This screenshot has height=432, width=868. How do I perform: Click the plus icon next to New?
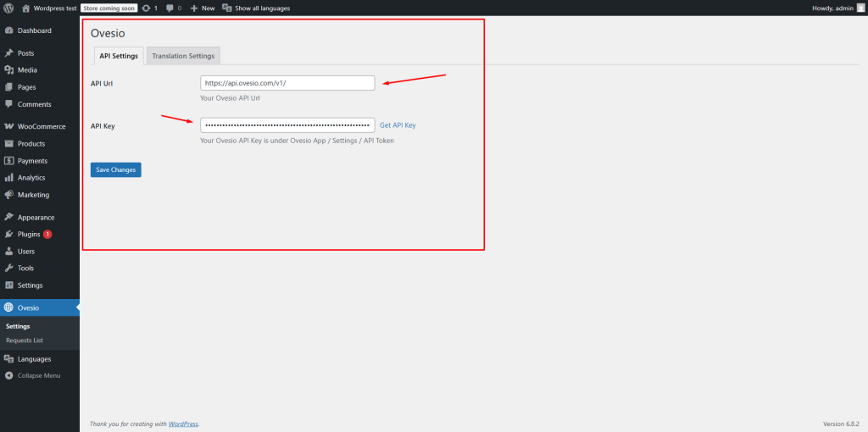[x=194, y=8]
